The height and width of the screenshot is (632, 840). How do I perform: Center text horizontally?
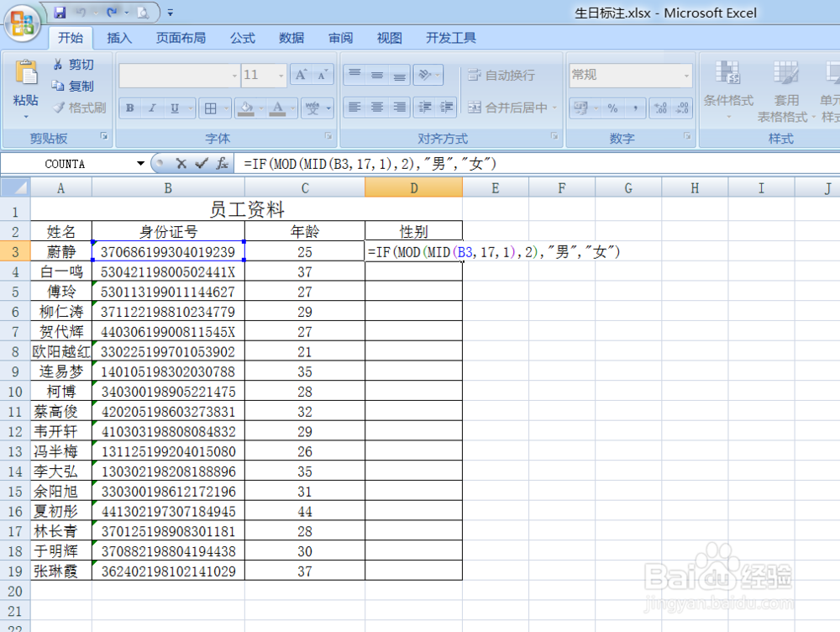pos(377,108)
